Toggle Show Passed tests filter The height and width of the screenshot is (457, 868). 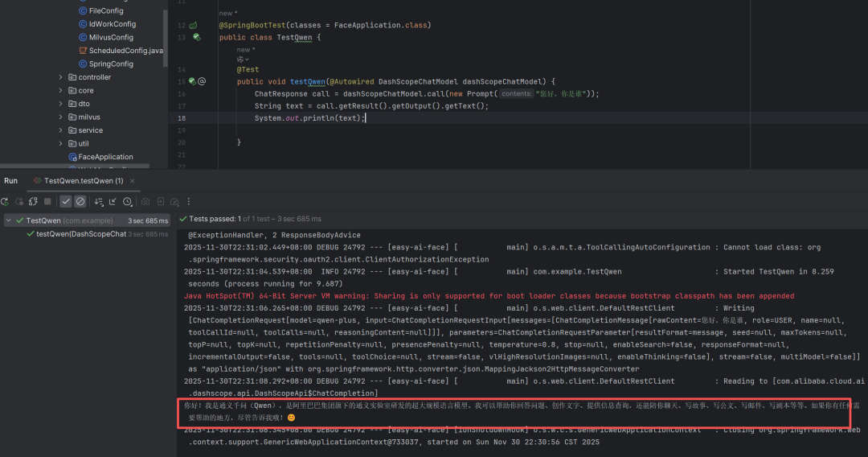click(x=66, y=201)
